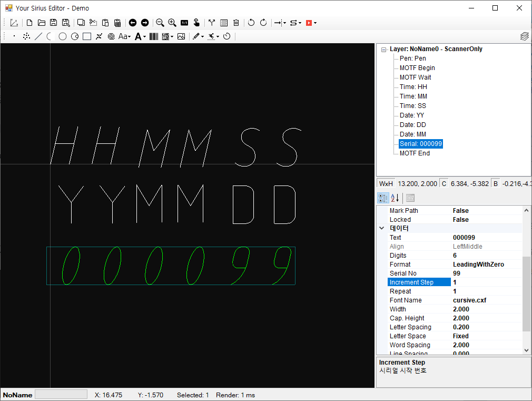Image resolution: width=532 pixels, height=401 pixels.
Task: Open the layers stack icon
Action: click(524, 36)
